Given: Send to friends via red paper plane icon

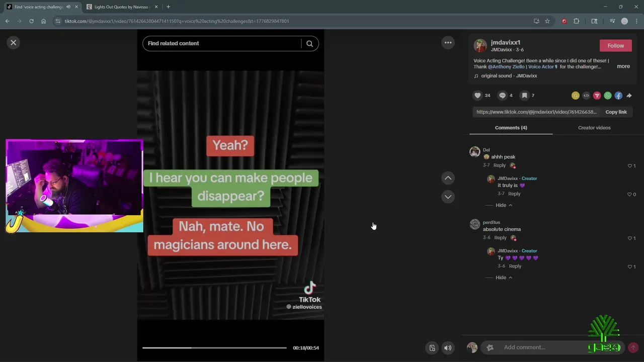Looking at the screenshot, I should tap(597, 96).
